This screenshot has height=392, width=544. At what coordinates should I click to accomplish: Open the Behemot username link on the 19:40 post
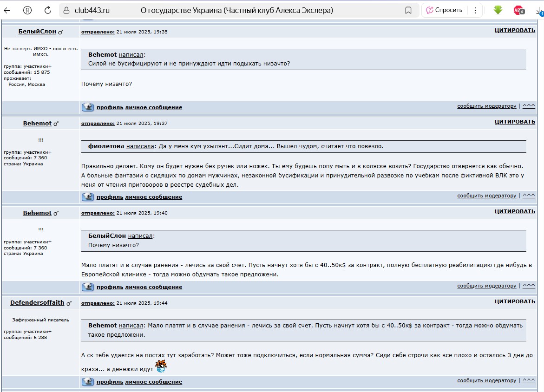37,213
